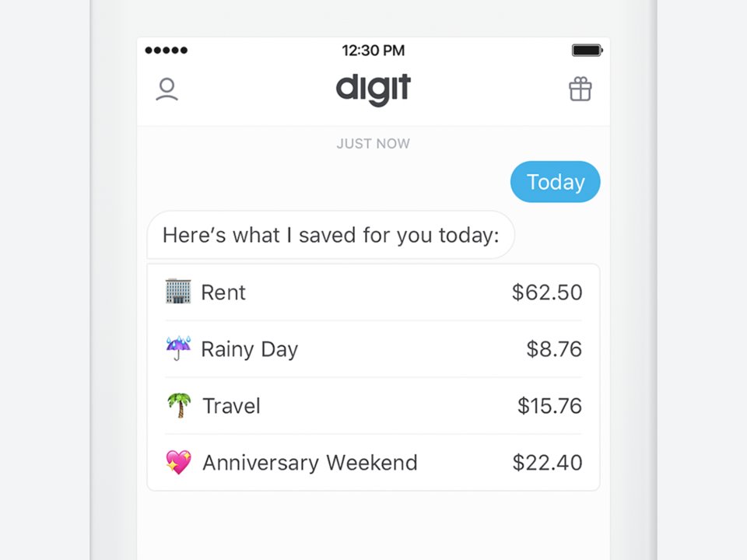The image size is (747, 560).
Task: Tap the gift rewards icon
Action: tap(580, 89)
